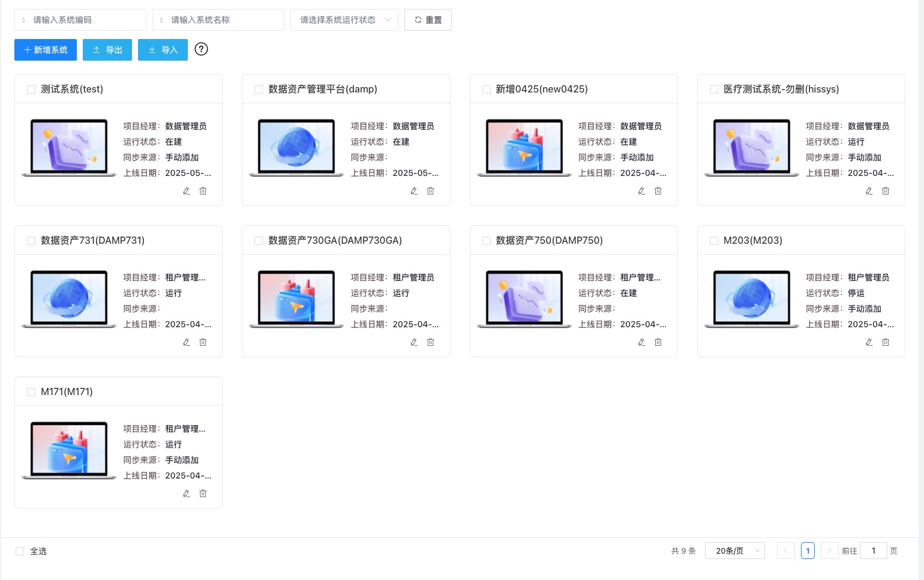This screenshot has height=580, width=924.
Task: Click trash icon on M171(M171) card
Action: click(x=203, y=494)
